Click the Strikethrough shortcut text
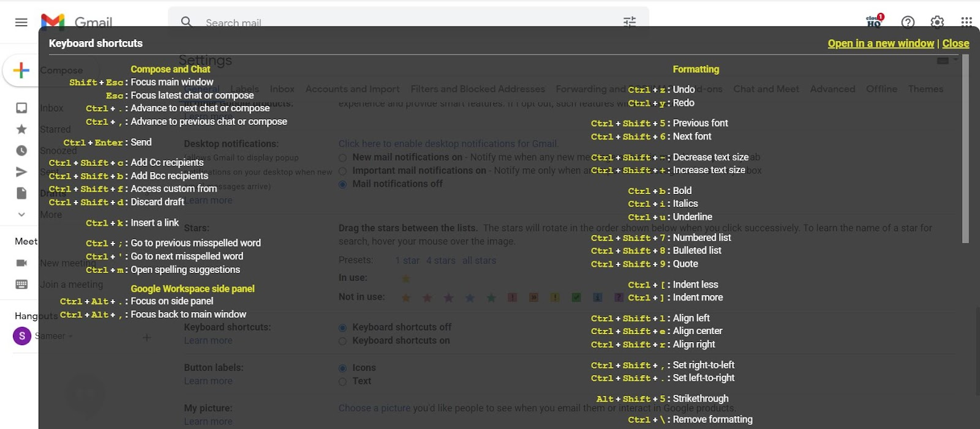This screenshot has width=980, height=429. coord(701,399)
